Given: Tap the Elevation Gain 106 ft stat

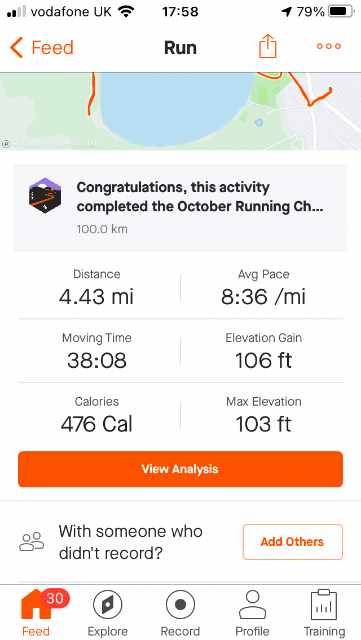Looking at the screenshot, I should 263,351.
